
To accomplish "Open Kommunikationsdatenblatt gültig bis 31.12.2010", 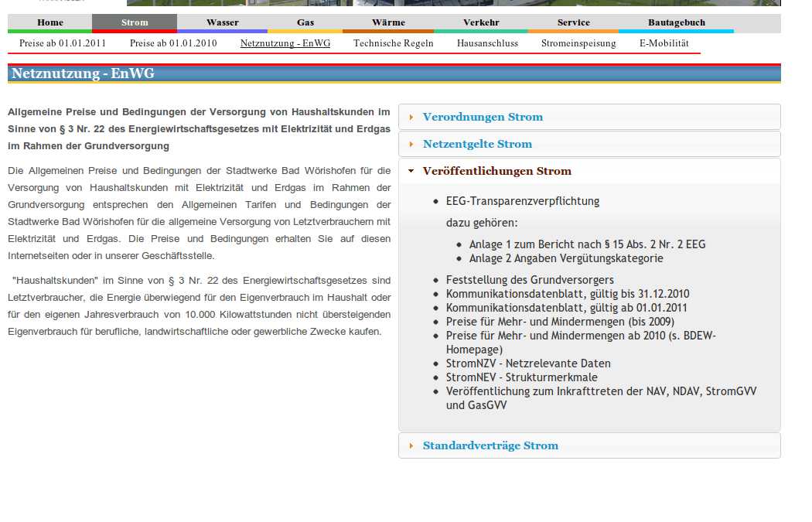I will pyautogui.click(x=568, y=294).
